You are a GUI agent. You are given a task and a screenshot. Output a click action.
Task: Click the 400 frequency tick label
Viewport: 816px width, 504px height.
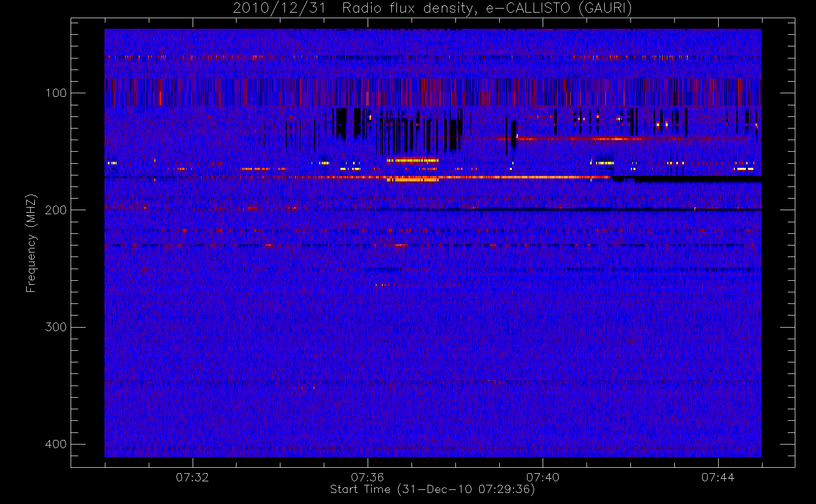point(55,444)
